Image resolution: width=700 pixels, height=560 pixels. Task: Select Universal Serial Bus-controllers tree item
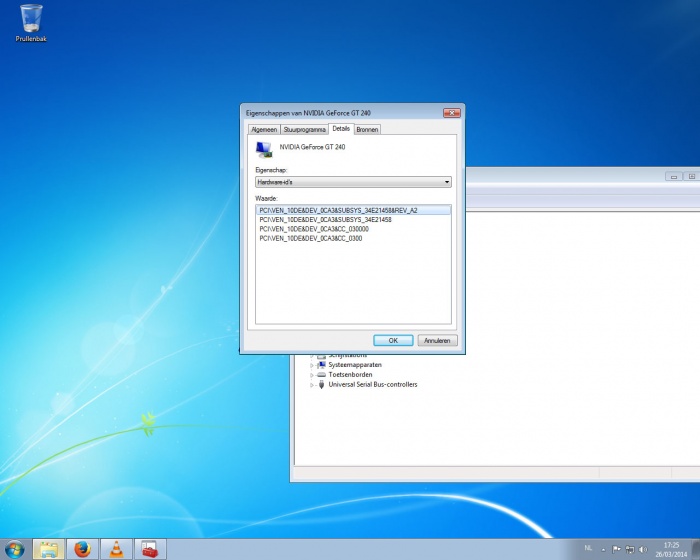tap(373, 384)
